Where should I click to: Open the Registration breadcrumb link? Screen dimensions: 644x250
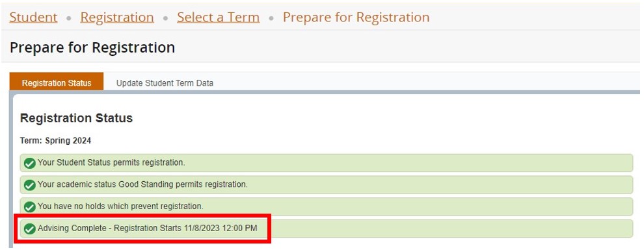117,18
